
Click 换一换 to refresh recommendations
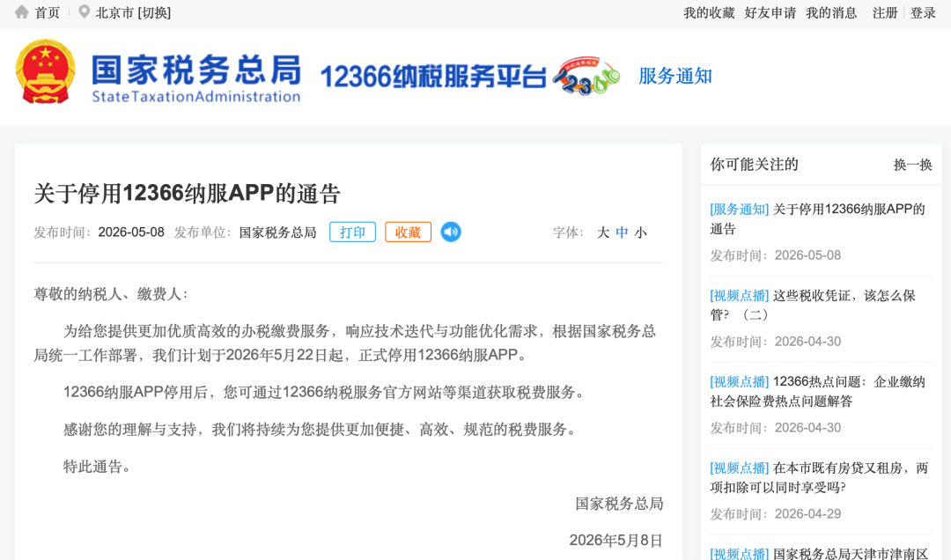click(912, 165)
